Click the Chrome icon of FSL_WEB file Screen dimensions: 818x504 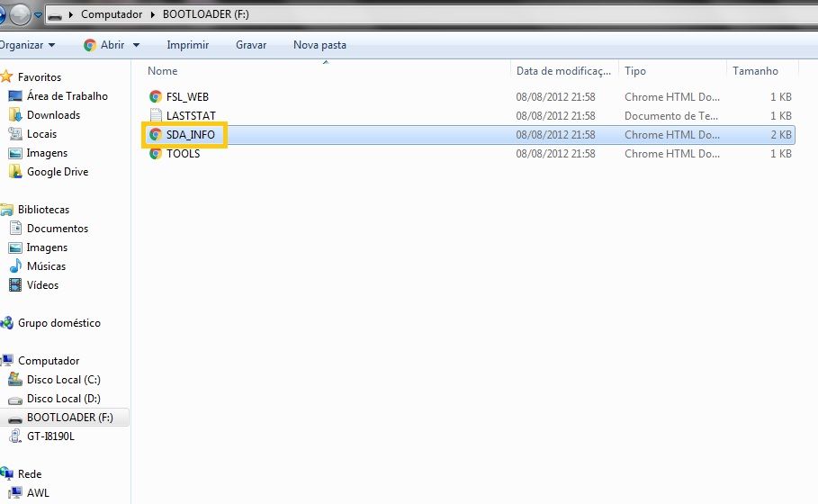(x=156, y=96)
